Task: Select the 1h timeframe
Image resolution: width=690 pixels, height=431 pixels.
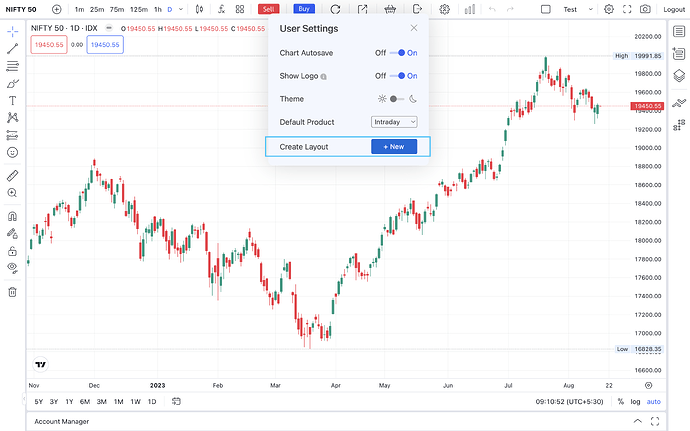Action: [158, 9]
